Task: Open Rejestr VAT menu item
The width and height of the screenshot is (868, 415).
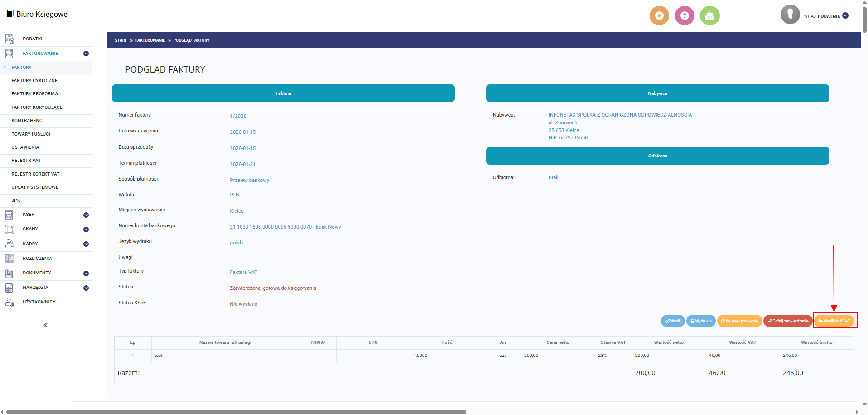Action: 26,161
